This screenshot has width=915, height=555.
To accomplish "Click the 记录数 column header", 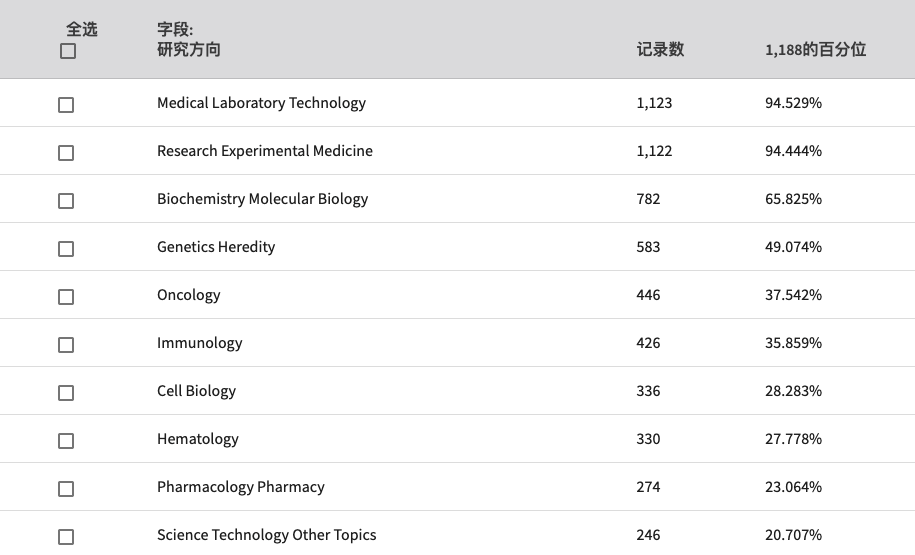I will tap(660, 49).
